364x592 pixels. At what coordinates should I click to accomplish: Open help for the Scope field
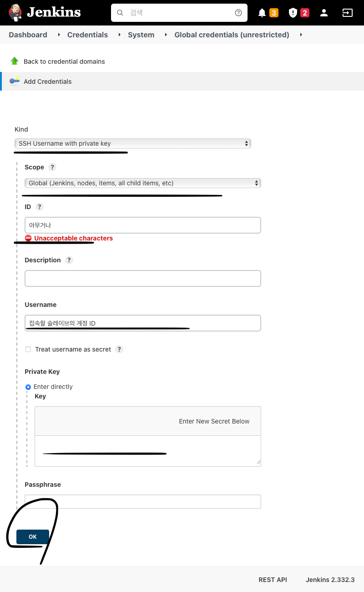(x=52, y=167)
